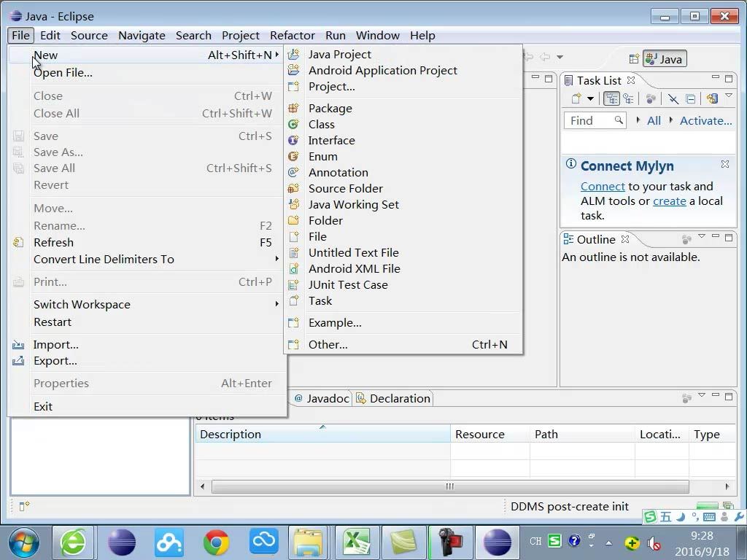The height and width of the screenshot is (560, 747).
Task: Click the Enum icon
Action: click(x=294, y=156)
